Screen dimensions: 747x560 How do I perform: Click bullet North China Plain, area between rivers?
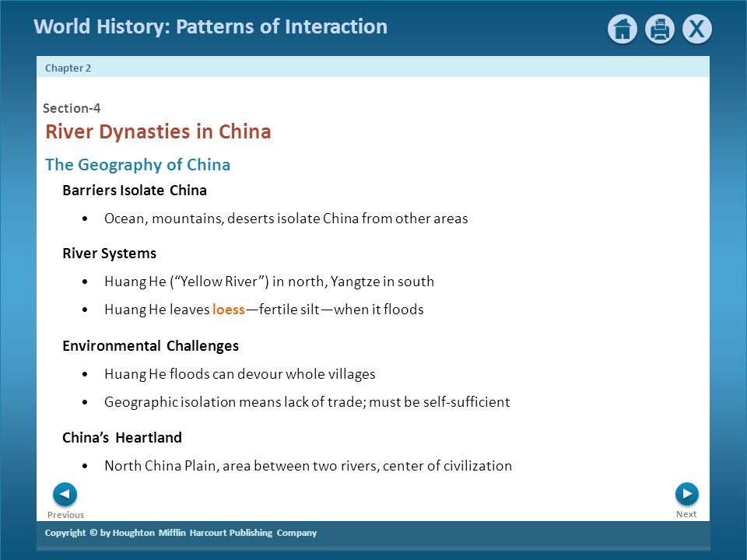point(308,466)
